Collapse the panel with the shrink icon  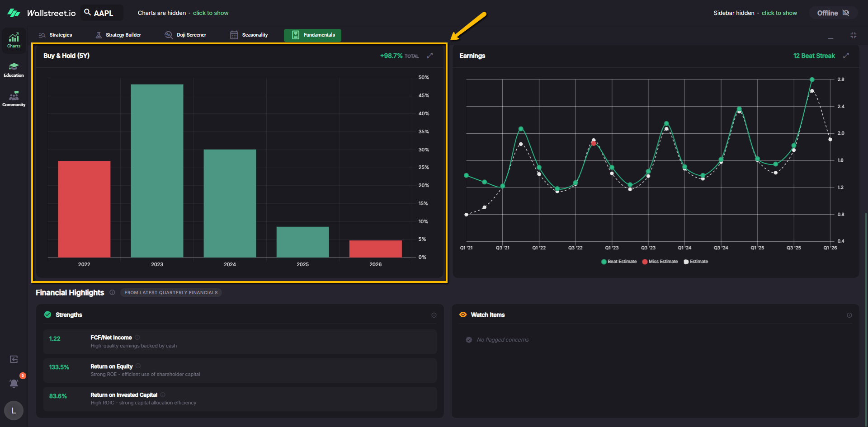pos(853,35)
